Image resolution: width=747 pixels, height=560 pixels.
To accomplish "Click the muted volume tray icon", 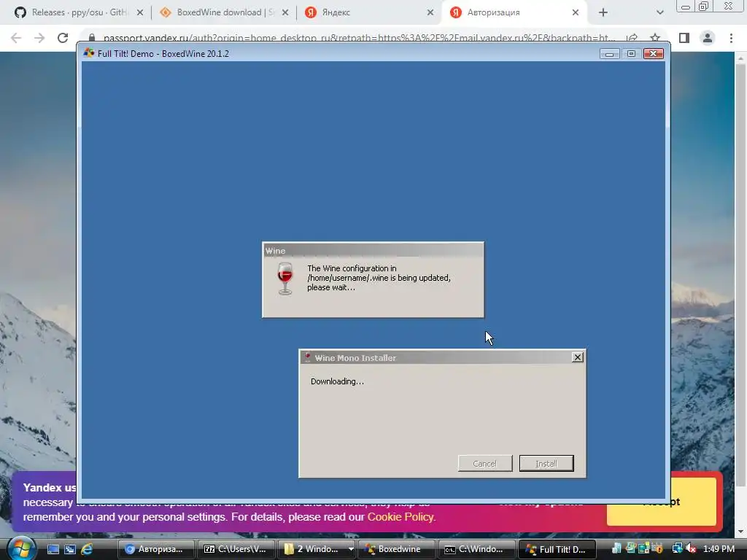I will click(x=692, y=548).
